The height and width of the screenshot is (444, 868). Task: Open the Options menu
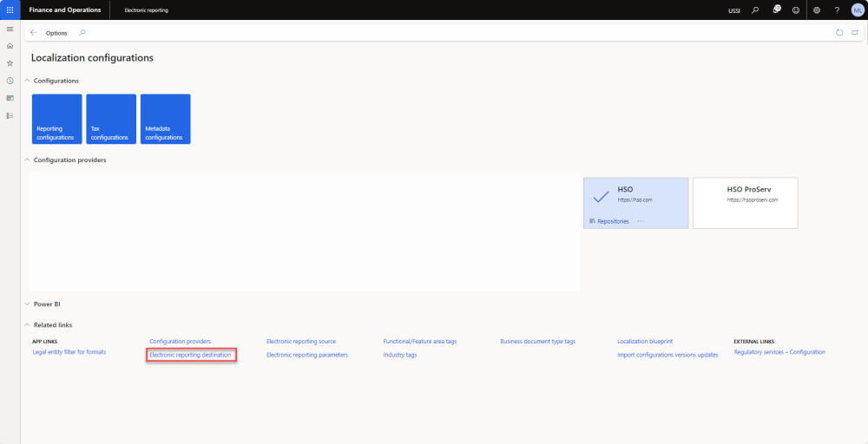pyautogui.click(x=56, y=33)
